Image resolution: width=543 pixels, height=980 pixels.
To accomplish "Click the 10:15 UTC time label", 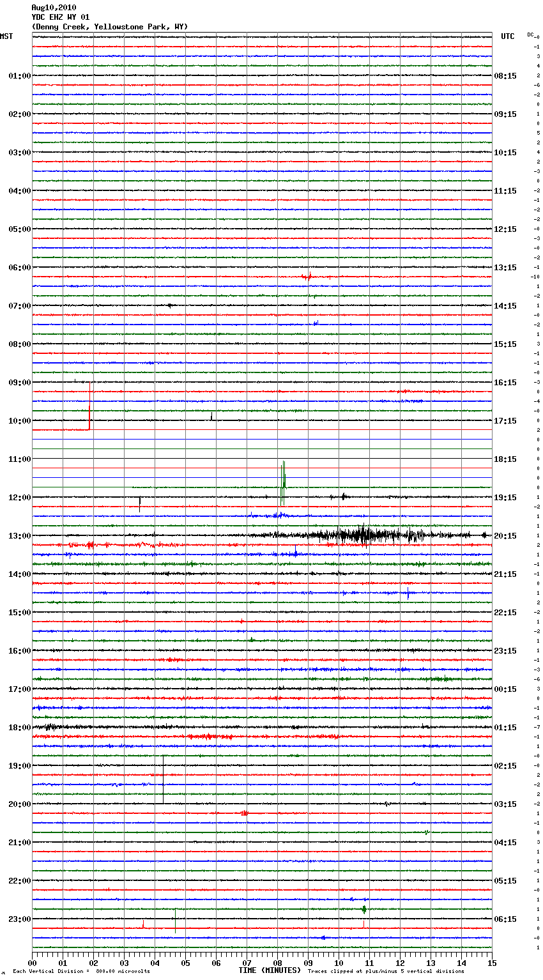I will point(505,153).
